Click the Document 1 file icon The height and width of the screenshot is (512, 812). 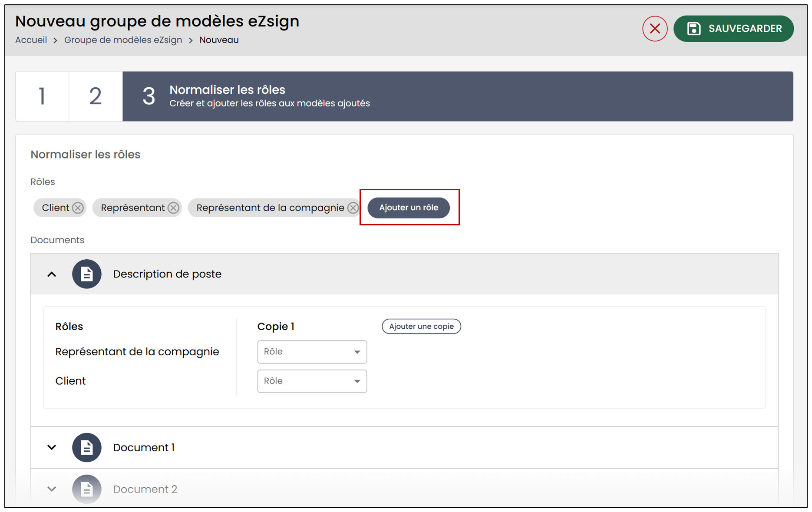coord(87,447)
